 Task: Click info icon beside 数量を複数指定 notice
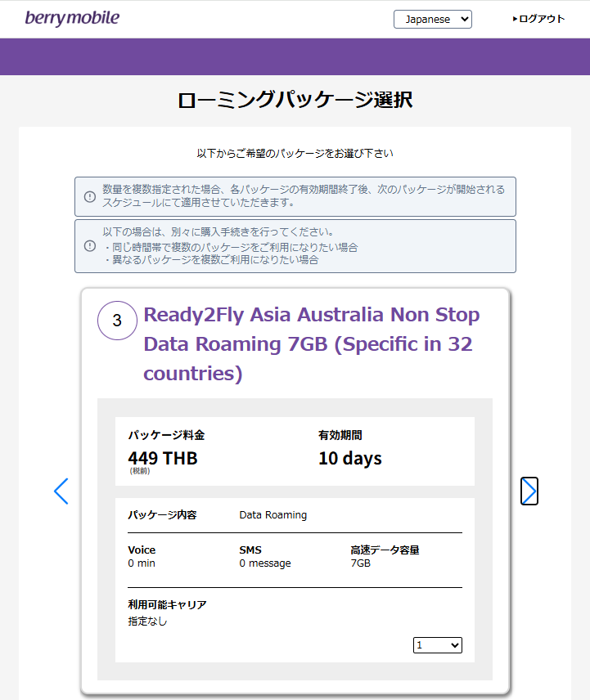pyautogui.click(x=90, y=196)
